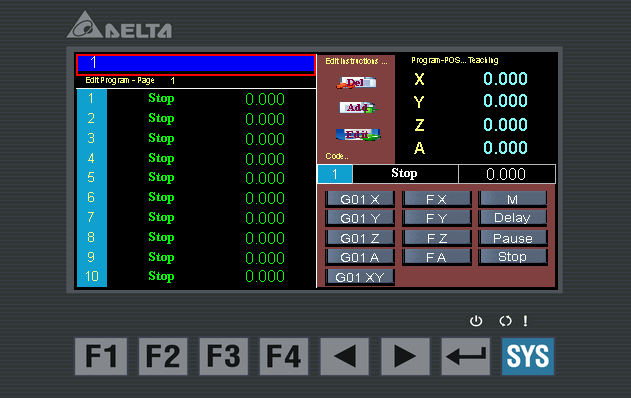The image size is (631, 398).
Task: Open the SYS system menu key
Action: coord(528,357)
